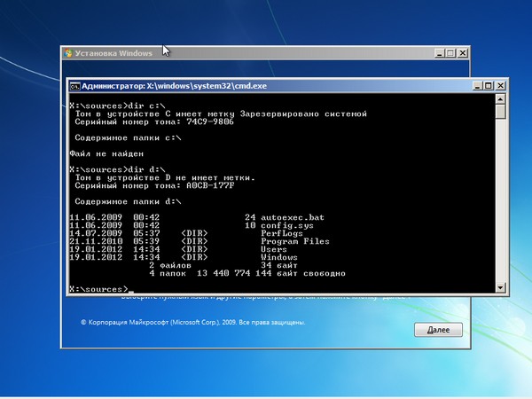This screenshot has height=399, width=532.
Task: Close the cmd.exe console window
Action: [500, 86]
